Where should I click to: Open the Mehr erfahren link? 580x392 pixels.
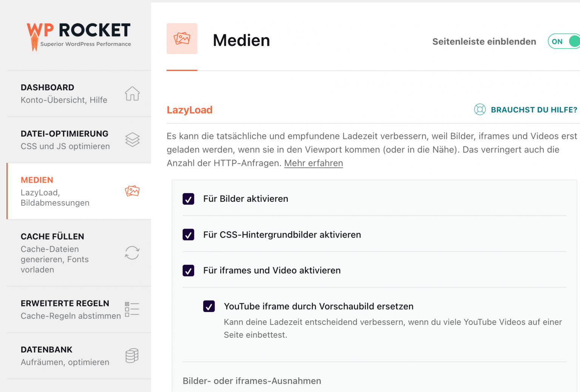(313, 163)
